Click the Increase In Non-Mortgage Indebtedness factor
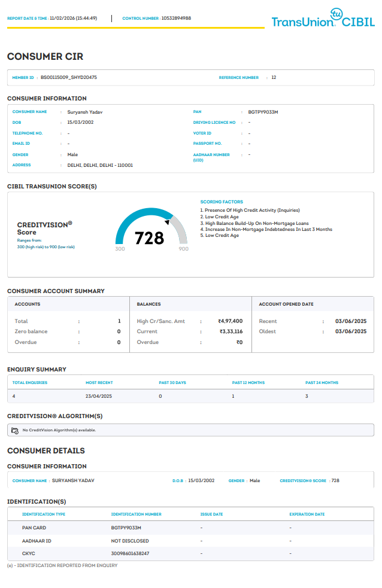 (x=266, y=229)
